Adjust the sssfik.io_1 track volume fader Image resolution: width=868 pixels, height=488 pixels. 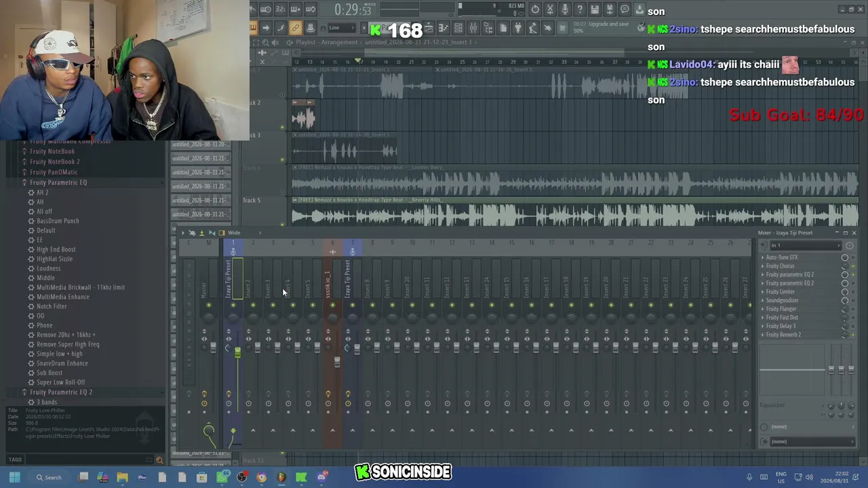click(337, 363)
